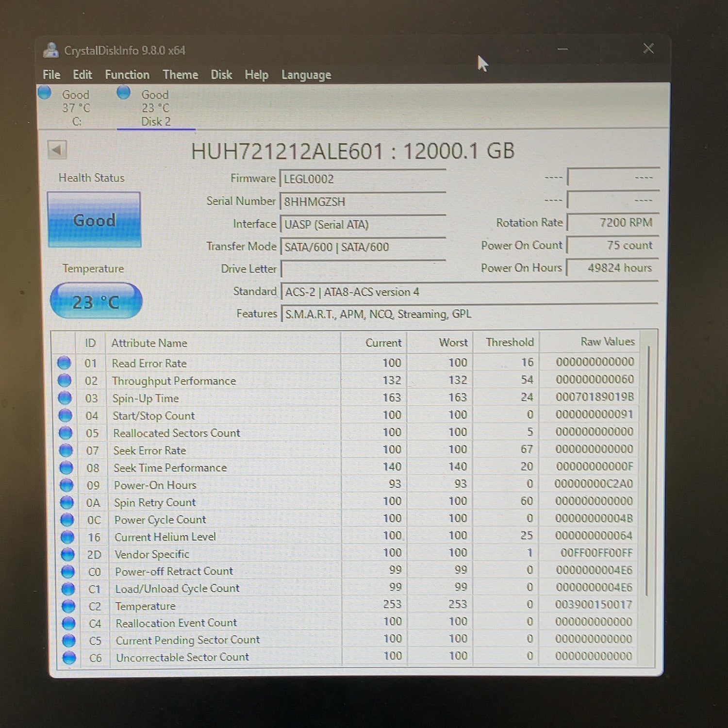Open the Theme menu
Viewport: 728px width, 728px height.
(x=181, y=74)
